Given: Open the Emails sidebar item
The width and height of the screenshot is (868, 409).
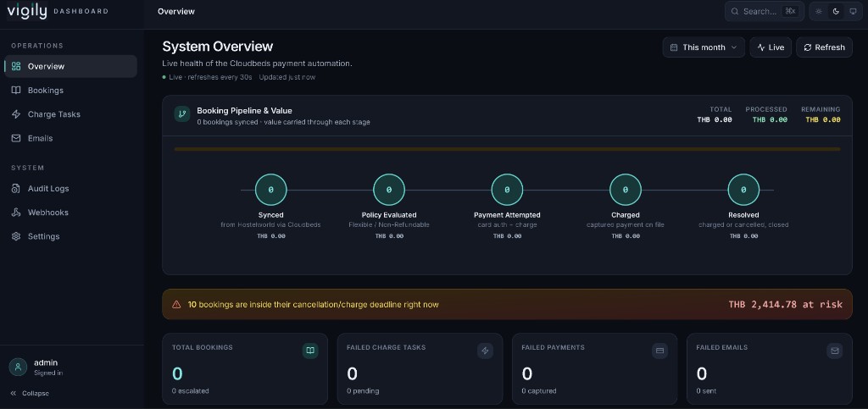Looking at the screenshot, I should (70, 138).
